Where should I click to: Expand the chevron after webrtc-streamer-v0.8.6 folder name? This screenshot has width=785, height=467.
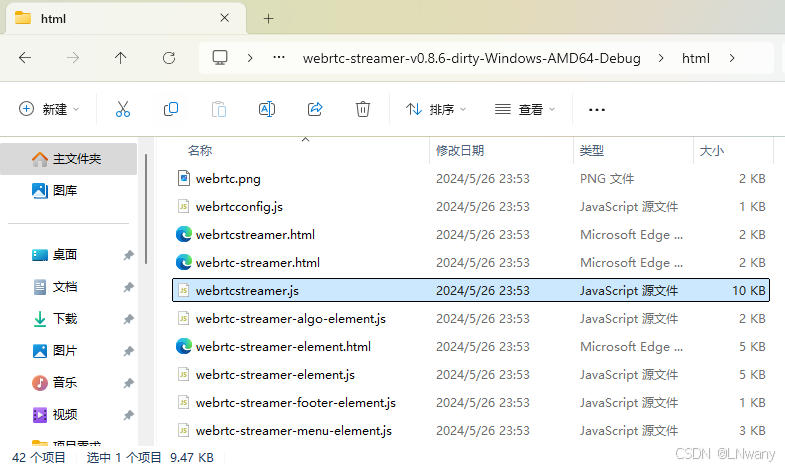click(x=661, y=58)
